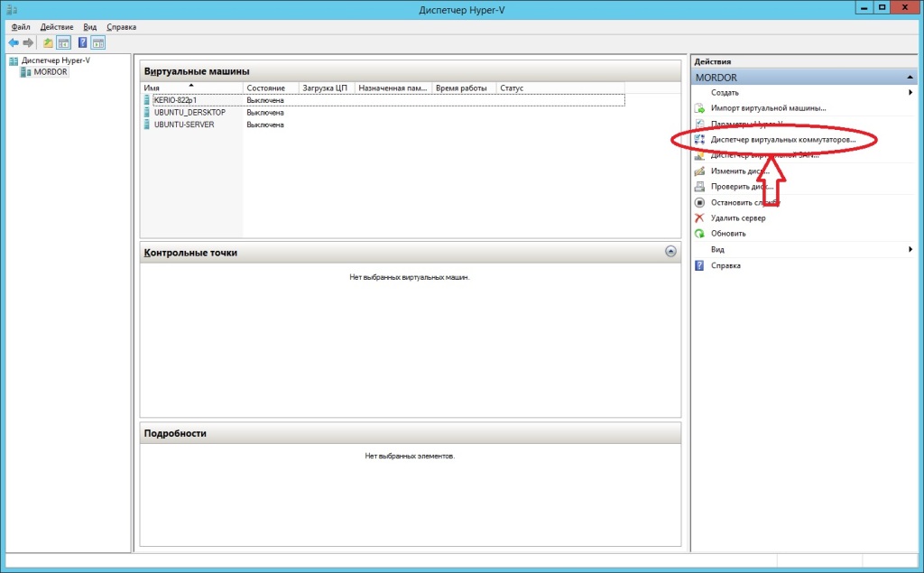The height and width of the screenshot is (573, 924).
Task: Toggle the show/hide console tree toolbar icon
Action: tap(64, 42)
